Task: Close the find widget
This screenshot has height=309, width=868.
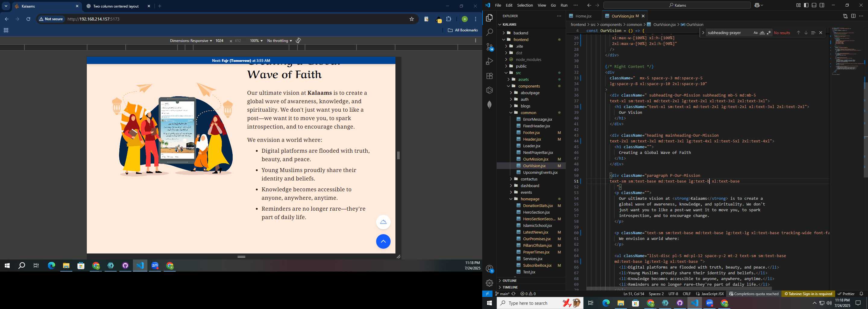Action: [x=820, y=33]
